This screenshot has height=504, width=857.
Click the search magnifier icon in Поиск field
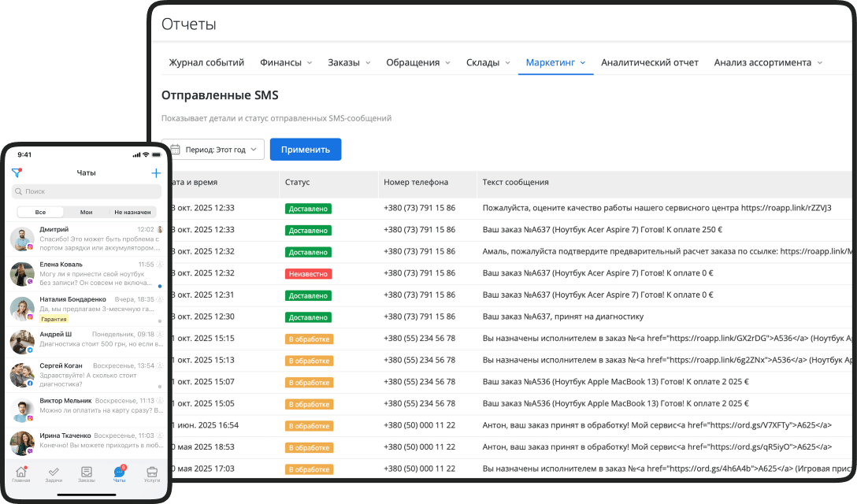click(19, 191)
